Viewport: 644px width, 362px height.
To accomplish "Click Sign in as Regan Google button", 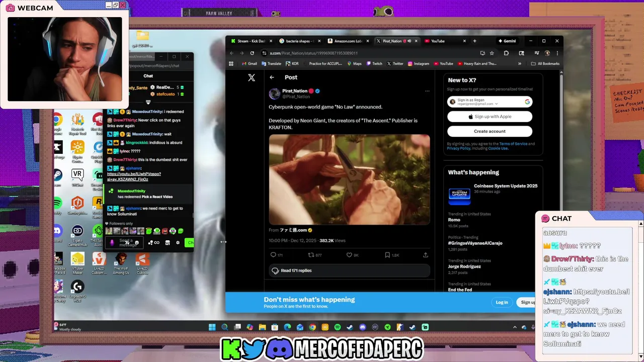I will tap(490, 102).
